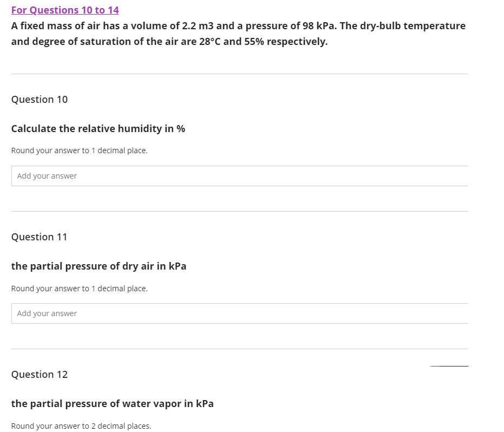Click "the partial pressure of water vapor" prompt

pyautogui.click(x=113, y=404)
